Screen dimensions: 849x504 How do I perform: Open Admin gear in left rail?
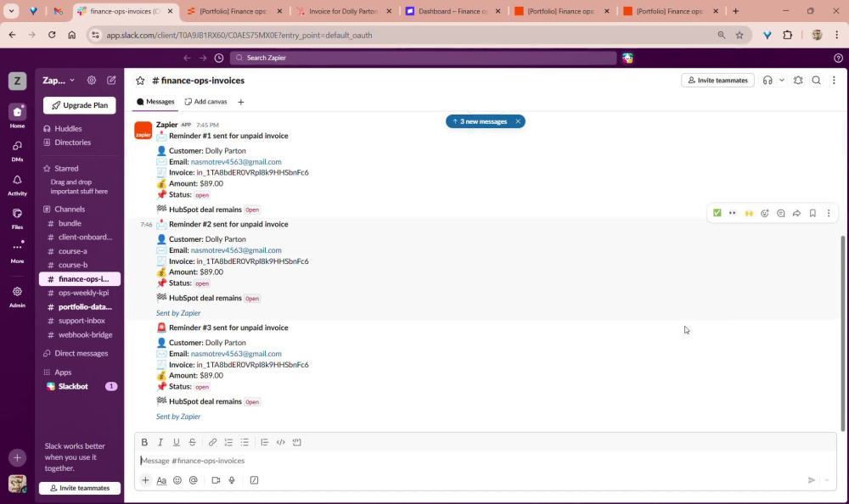(x=17, y=296)
